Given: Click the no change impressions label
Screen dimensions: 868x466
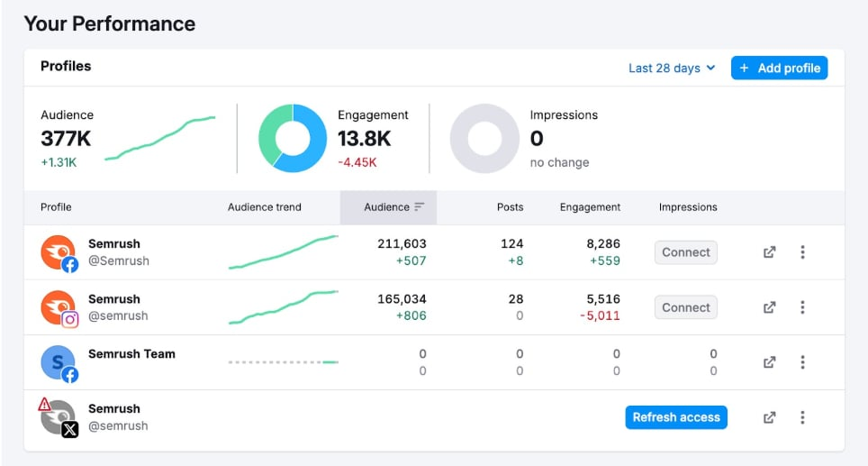Looking at the screenshot, I should point(559,163).
